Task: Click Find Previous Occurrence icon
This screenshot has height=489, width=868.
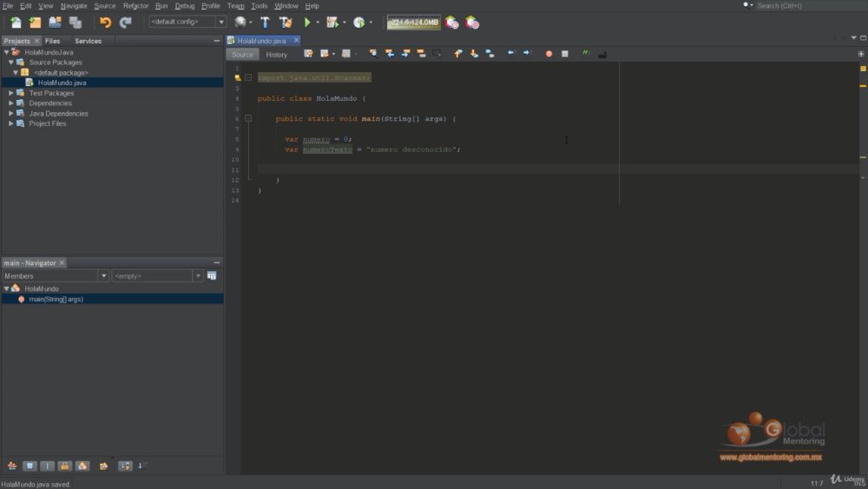Action: tap(390, 54)
